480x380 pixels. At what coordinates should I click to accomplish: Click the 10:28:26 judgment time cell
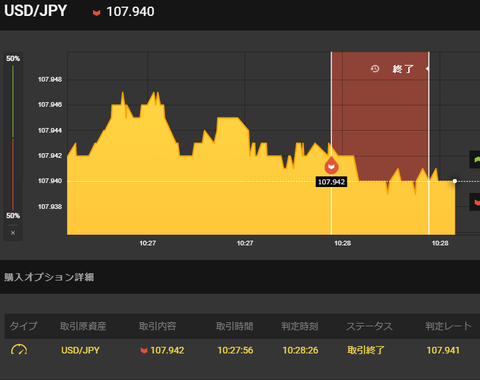pyautogui.click(x=300, y=350)
